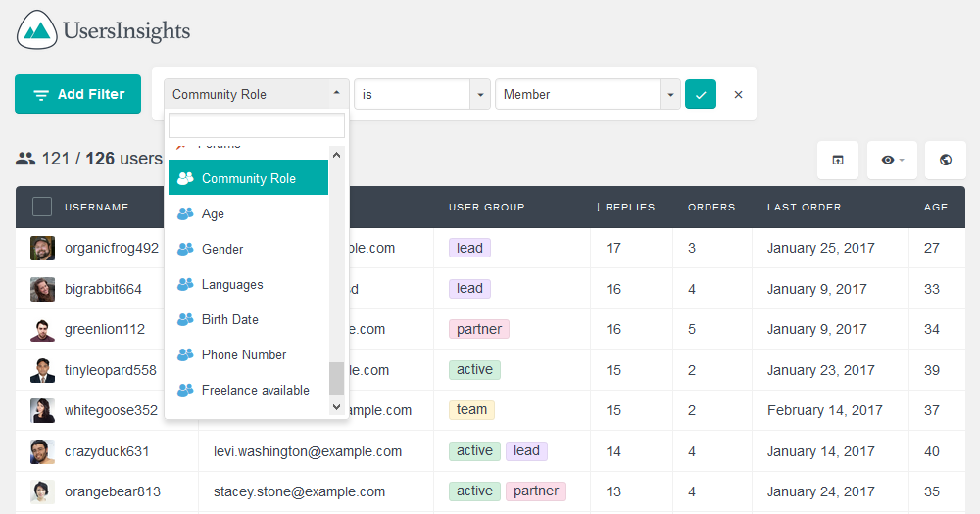Sort by Age column header
This screenshot has width=980, height=514.
[x=936, y=207]
